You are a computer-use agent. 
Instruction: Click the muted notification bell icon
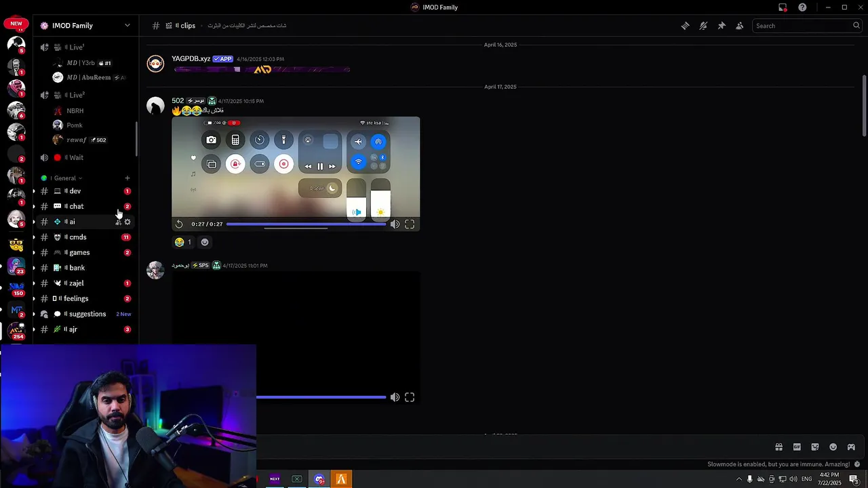coord(703,26)
